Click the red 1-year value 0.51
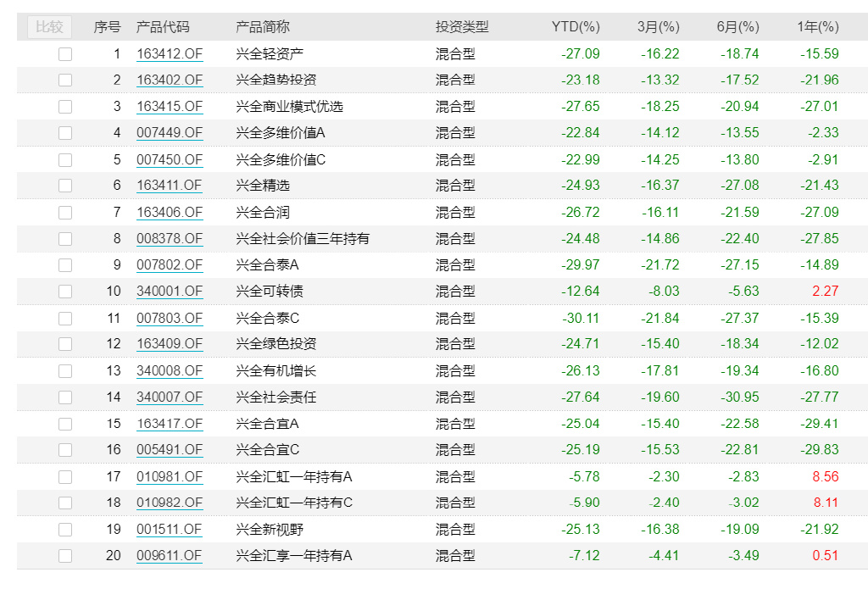Image resolution: width=868 pixels, height=589 pixels. coord(826,556)
